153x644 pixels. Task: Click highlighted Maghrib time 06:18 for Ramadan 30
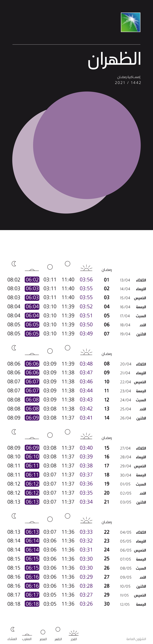[x=32, y=604]
